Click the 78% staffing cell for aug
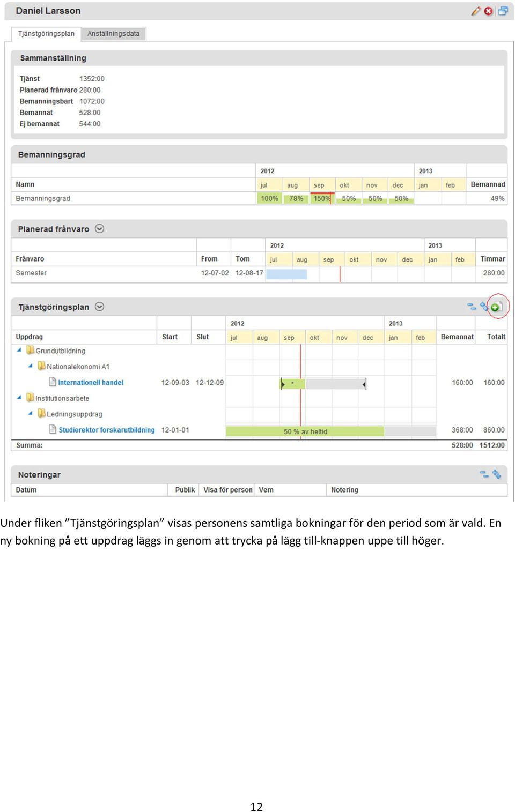Image resolution: width=515 pixels, height=812 pixels. click(x=296, y=198)
